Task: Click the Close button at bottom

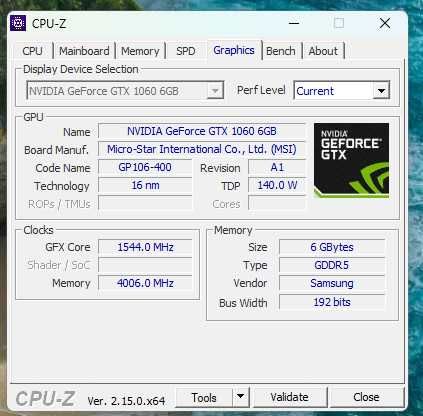Action: tap(366, 397)
